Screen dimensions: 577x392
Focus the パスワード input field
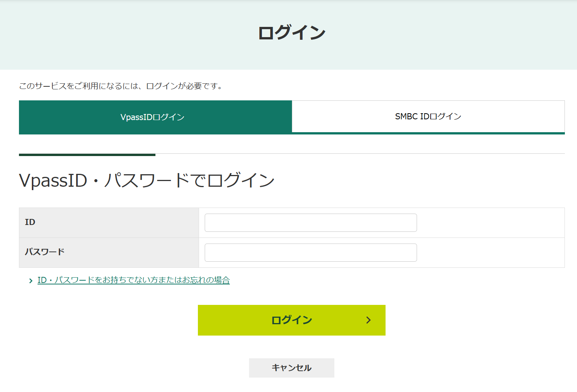pyautogui.click(x=310, y=253)
